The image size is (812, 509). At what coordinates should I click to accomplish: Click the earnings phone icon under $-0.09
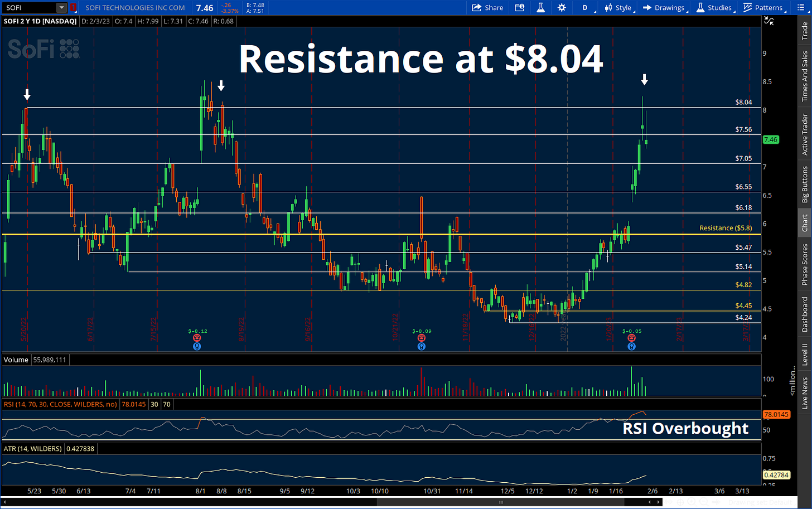(421, 338)
